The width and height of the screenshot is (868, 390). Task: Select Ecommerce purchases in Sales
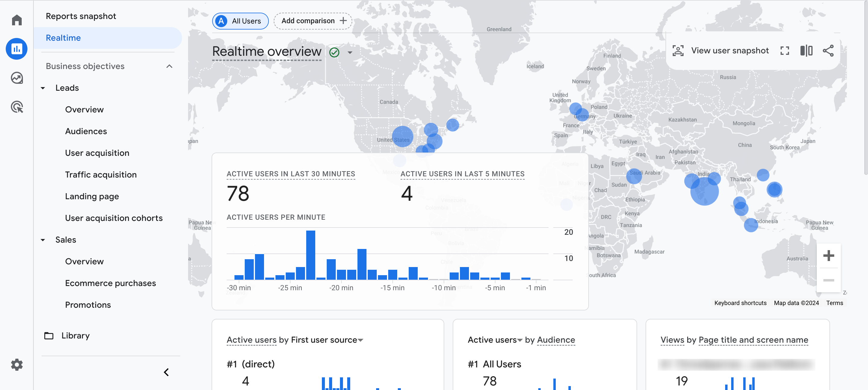point(110,283)
